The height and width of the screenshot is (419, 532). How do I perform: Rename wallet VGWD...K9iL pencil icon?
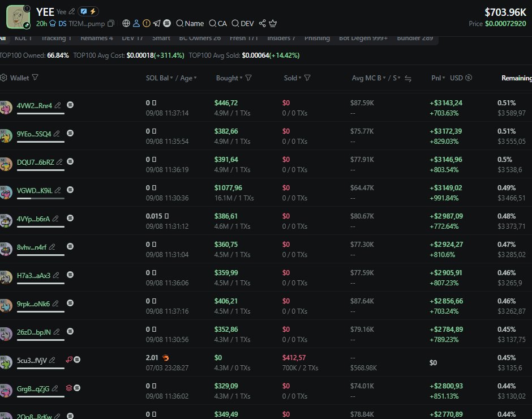(58, 190)
